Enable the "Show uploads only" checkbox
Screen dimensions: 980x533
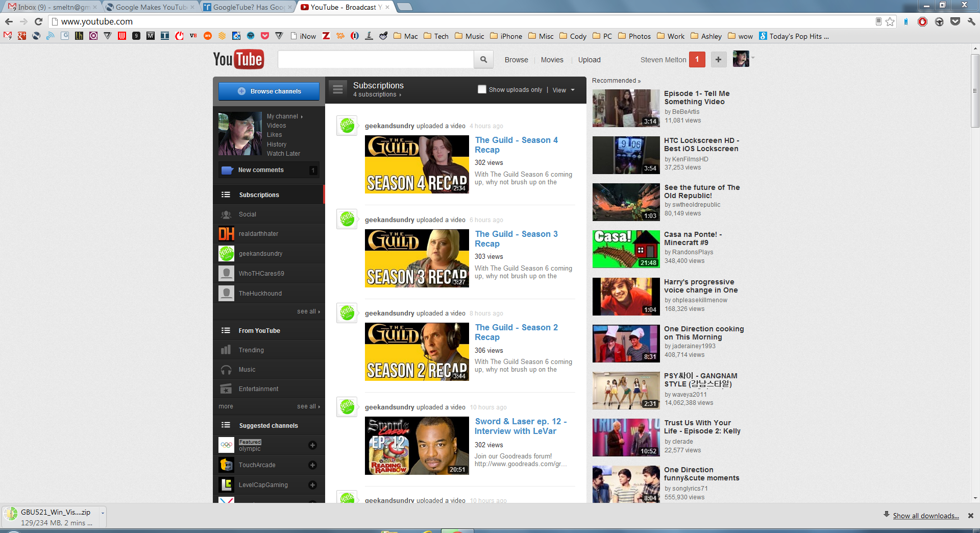tap(481, 89)
